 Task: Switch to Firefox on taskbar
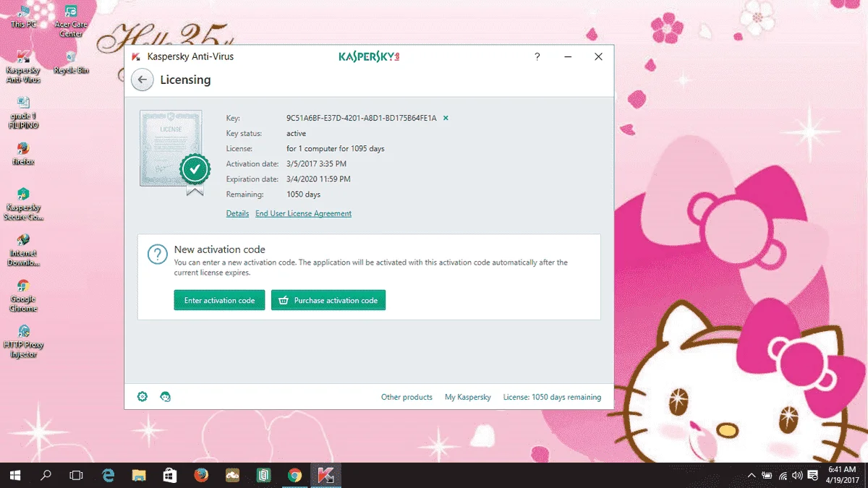tap(202, 476)
